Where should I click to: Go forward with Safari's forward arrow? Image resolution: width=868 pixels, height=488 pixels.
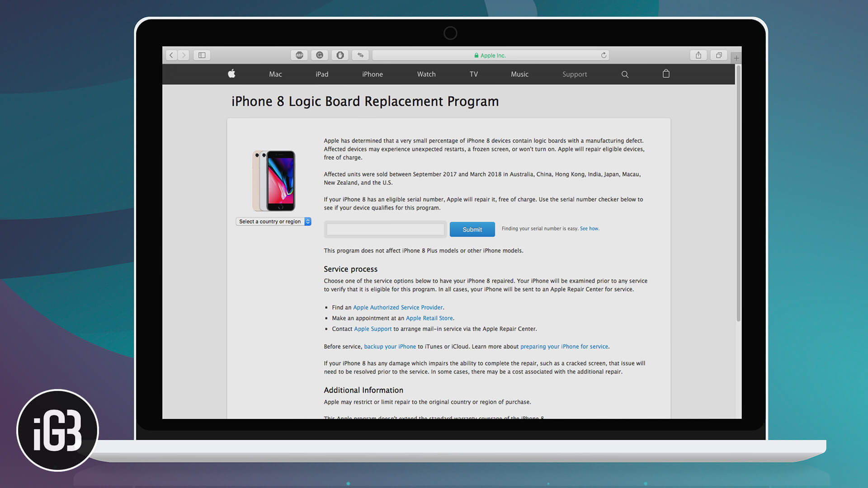(x=184, y=55)
